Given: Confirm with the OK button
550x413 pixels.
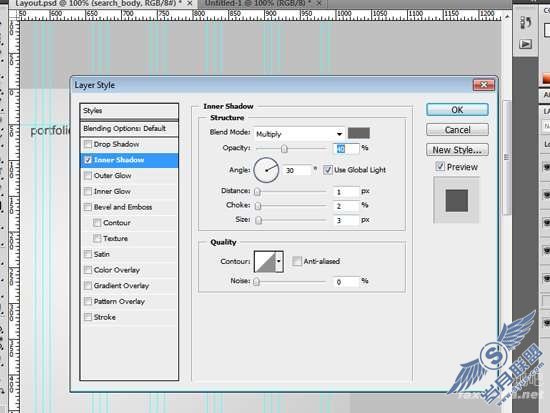Looking at the screenshot, I should coord(457,110).
